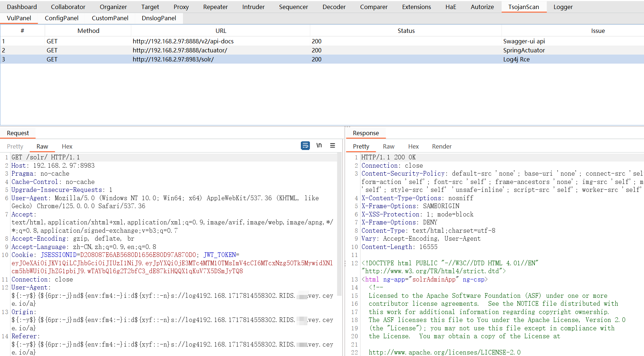This screenshot has width=644, height=356.
Task: Switch to the CustomPanel sub-tab
Action: (110, 18)
